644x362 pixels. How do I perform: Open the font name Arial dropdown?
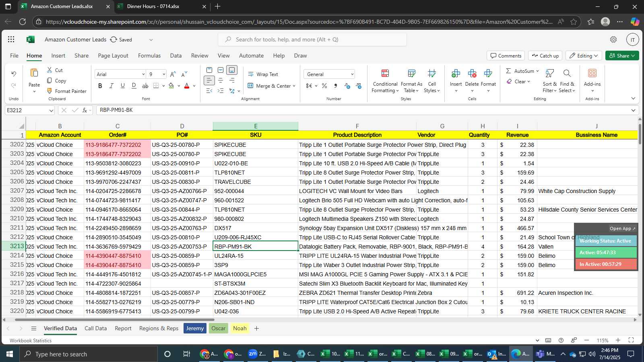143,74
